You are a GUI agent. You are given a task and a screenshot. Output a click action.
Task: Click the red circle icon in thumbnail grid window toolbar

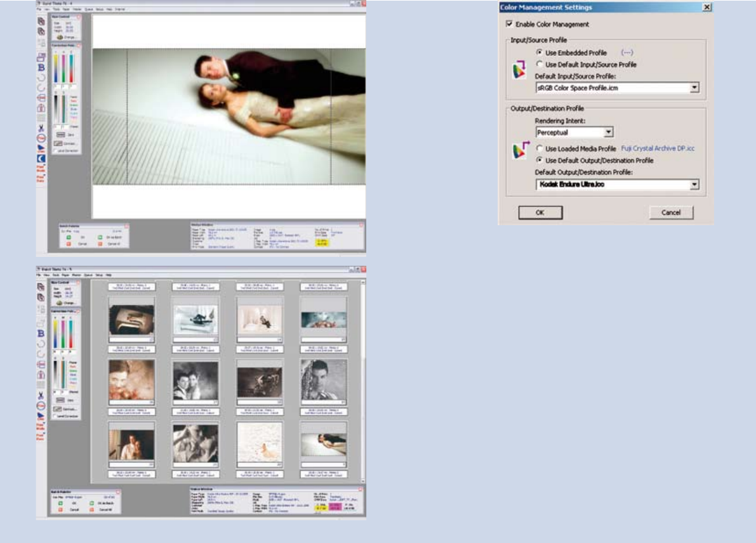(x=41, y=406)
